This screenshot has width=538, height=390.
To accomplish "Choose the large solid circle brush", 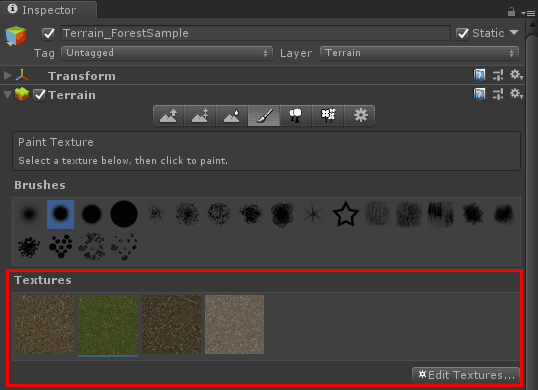I will tap(124, 214).
